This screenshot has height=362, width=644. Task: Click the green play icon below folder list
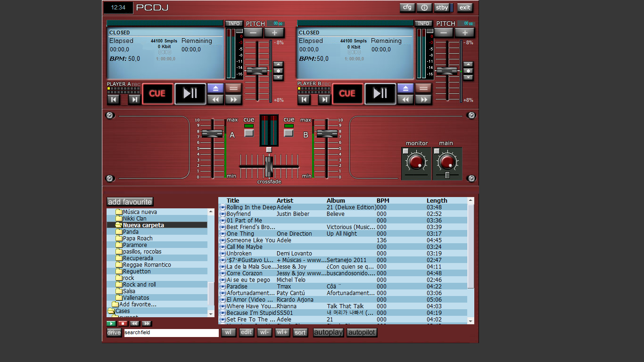[111, 323]
